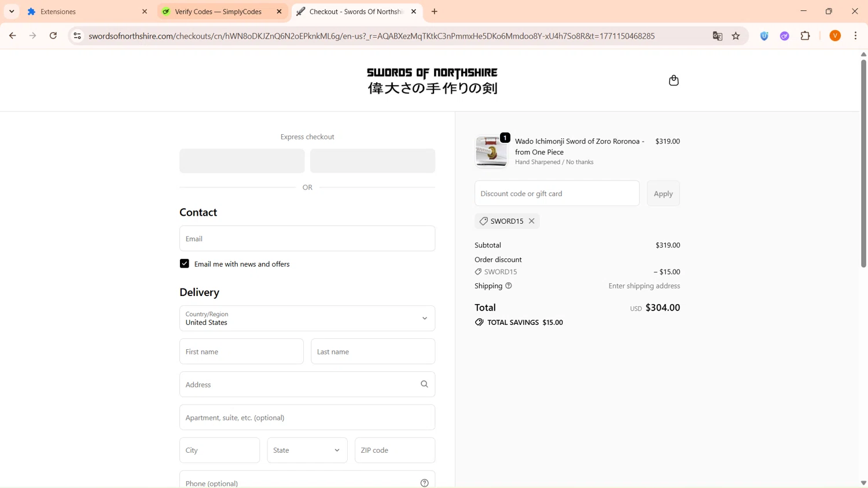Focus the Discount code or gift card field
The height and width of the screenshot is (488, 868).
557,194
